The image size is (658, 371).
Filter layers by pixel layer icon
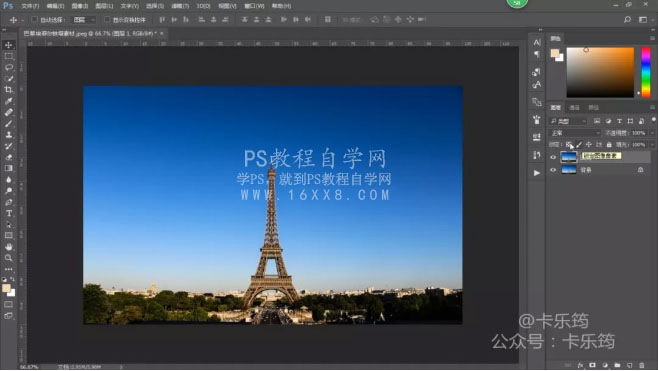[x=597, y=121]
